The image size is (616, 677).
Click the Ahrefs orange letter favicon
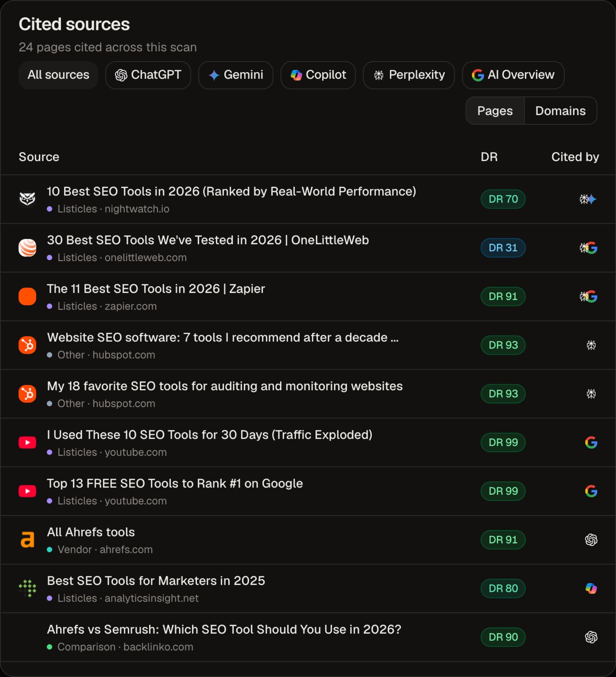pos(27,540)
